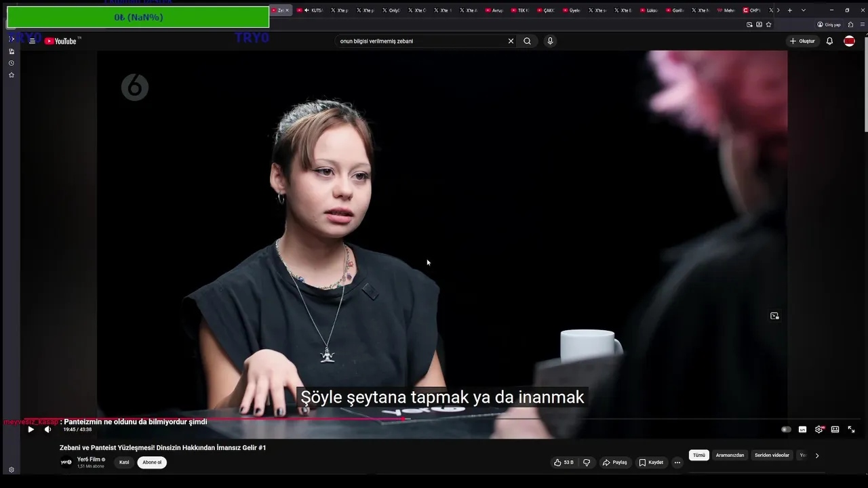868x488 pixels.
Task: Click the picture-in-picture icon in address bar
Action: click(x=749, y=24)
